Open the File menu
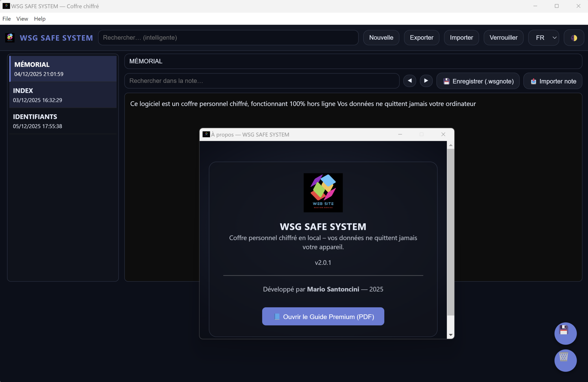Screen dimensions: 588x382 point(6,19)
